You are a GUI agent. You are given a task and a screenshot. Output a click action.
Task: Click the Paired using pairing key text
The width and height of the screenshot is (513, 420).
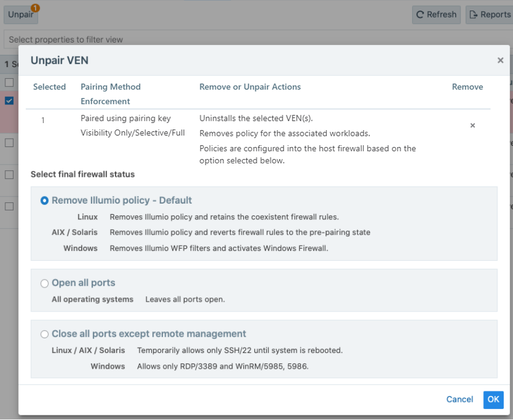pyautogui.click(x=125, y=118)
